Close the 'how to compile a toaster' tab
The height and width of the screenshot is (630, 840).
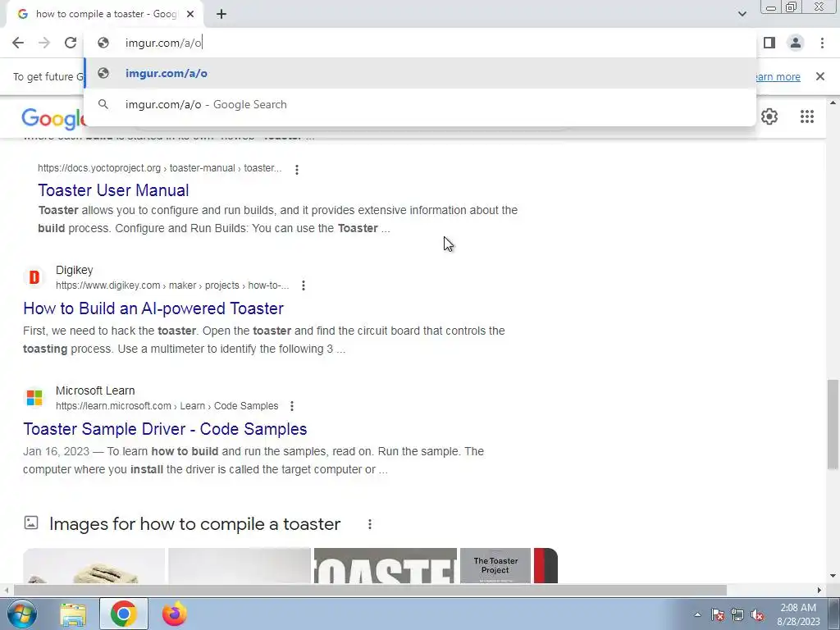(x=190, y=15)
